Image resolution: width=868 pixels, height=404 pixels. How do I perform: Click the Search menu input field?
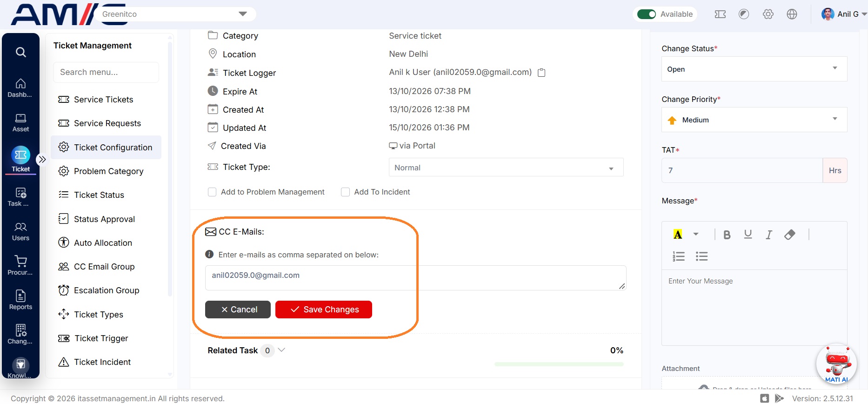coord(106,72)
